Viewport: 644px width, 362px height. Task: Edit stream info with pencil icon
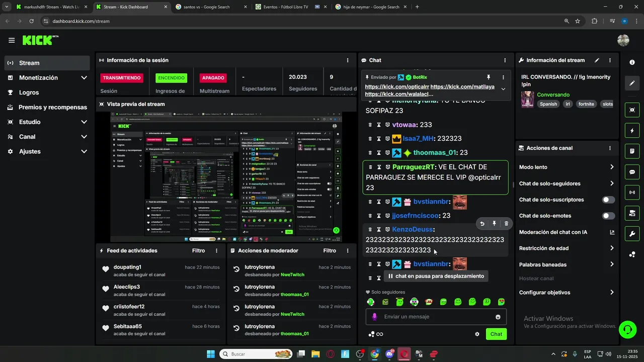point(597,60)
